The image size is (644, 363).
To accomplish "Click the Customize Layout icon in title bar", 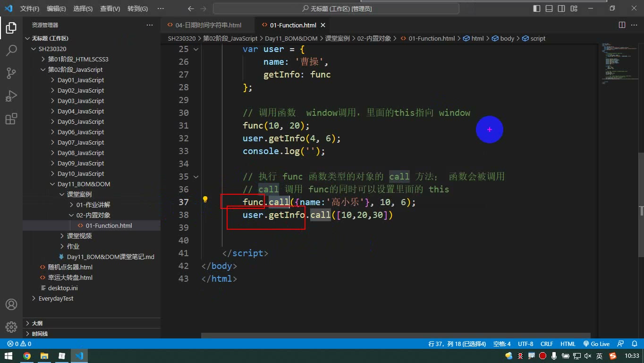I will [x=574, y=9].
